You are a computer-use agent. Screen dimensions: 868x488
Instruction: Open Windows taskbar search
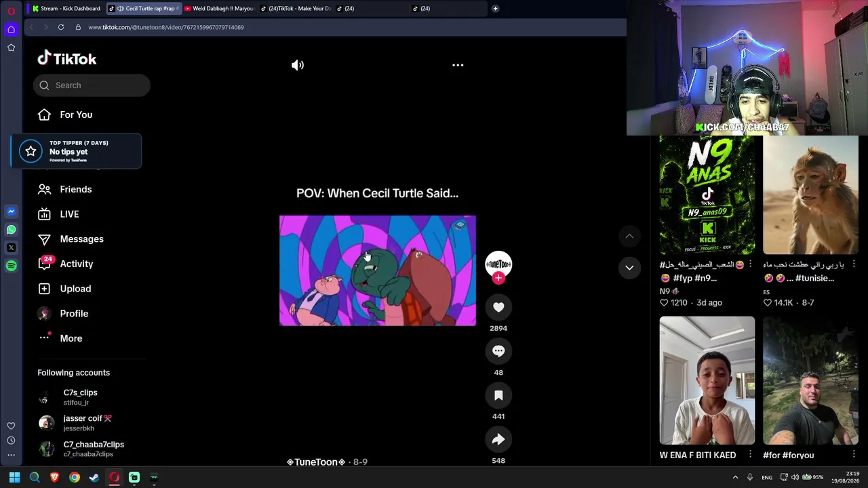click(35, 477)
